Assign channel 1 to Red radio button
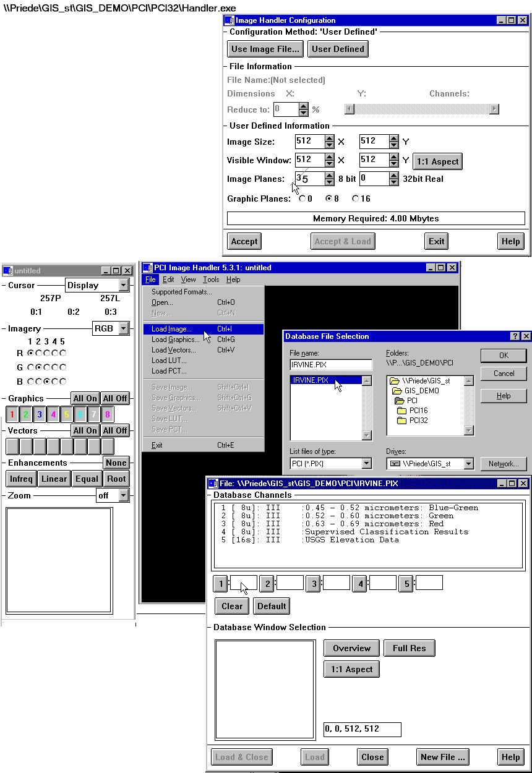Viewport: 532px width, 773px height. (x=31, y=353)
